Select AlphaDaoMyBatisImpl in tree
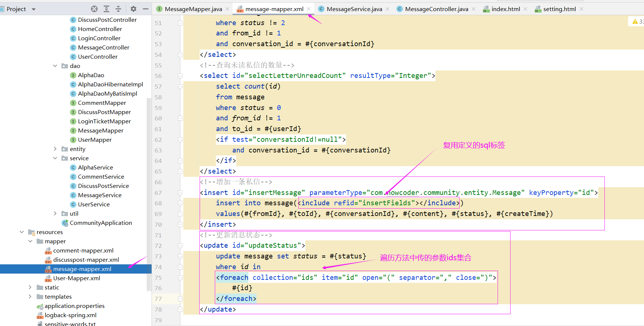This screenshot has width=644, height=326. point(107,93)
